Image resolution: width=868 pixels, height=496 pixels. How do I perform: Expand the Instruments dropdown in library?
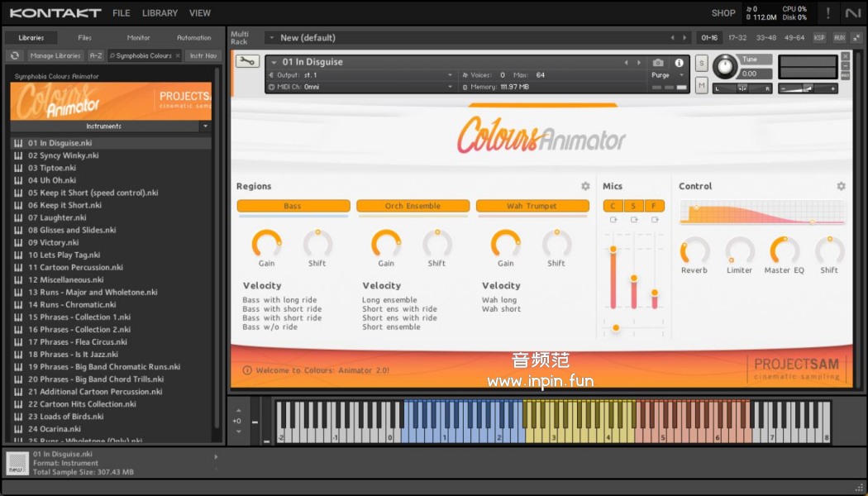tap(205, 126)
